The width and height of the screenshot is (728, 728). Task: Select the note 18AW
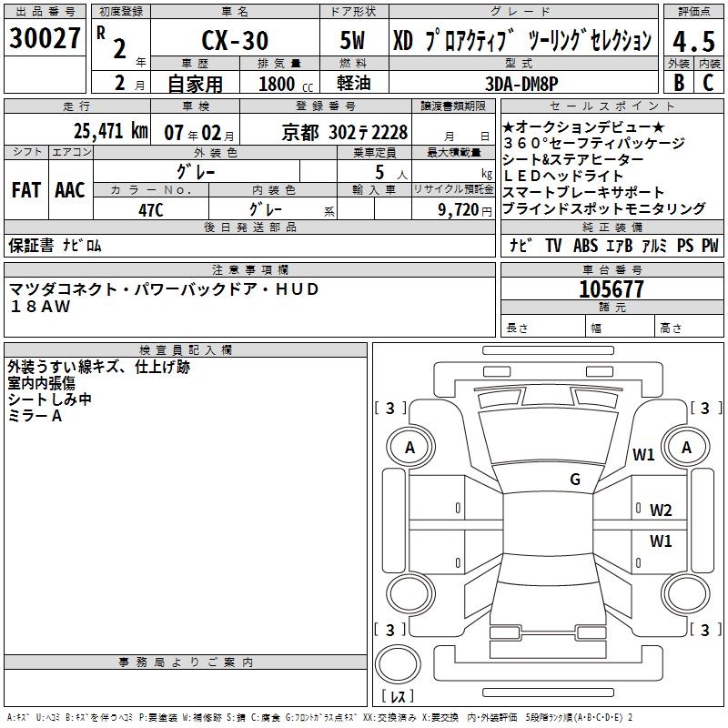pos(40,307)
